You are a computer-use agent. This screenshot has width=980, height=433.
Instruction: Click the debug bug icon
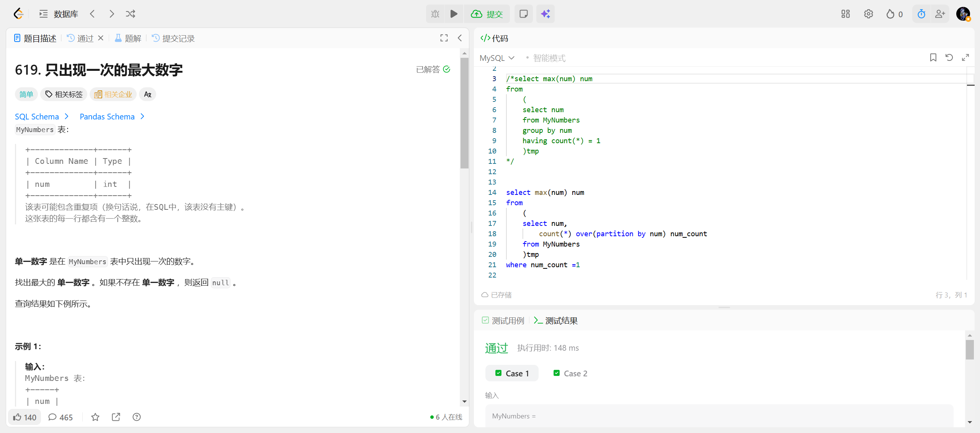pyautogui.click(x=435, y=14)
